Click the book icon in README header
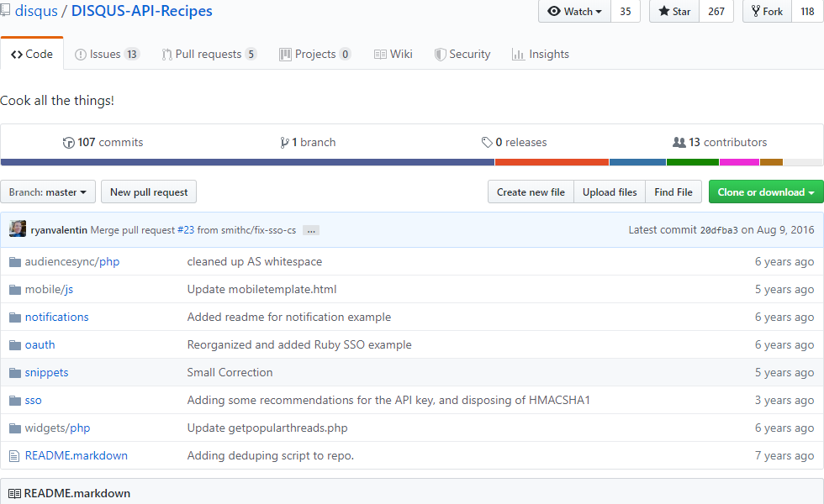The image size is (824, 504). pyautogui.click(x=15, y=494)
